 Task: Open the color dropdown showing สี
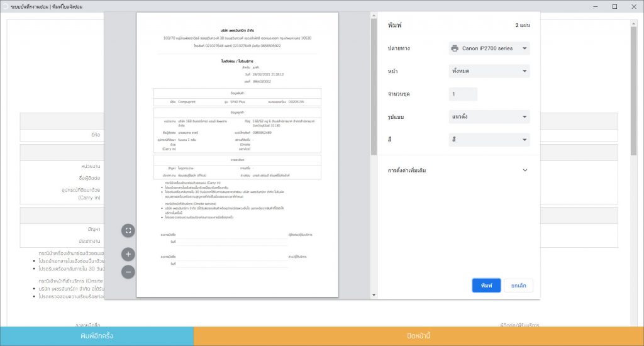click(x=489, y=140)
